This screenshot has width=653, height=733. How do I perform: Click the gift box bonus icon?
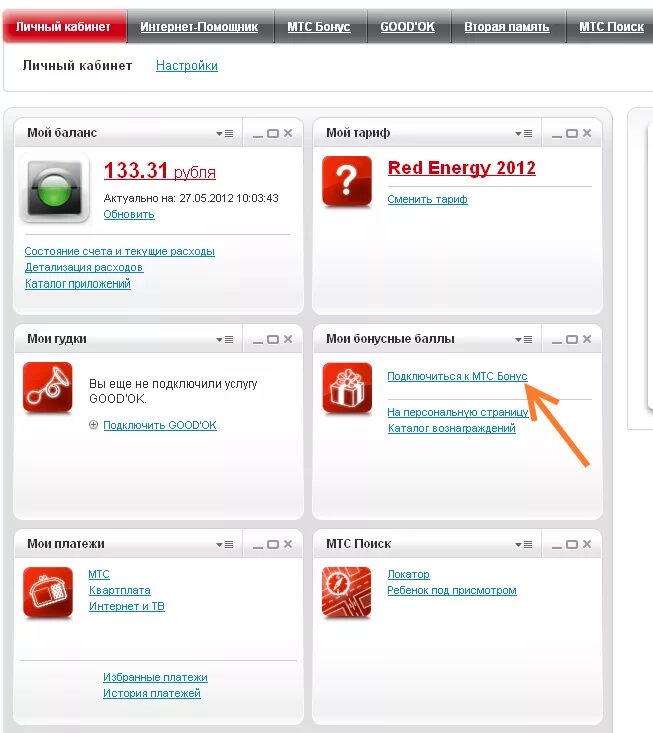click(x=347, y=388)
